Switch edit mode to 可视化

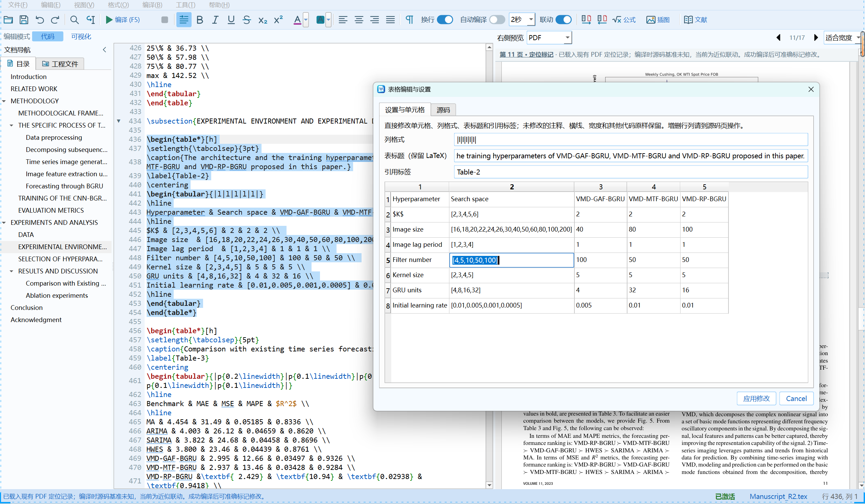coord(81,36)
